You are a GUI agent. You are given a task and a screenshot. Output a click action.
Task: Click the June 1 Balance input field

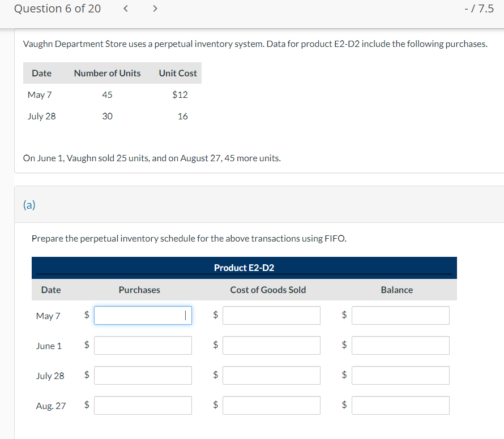point(400,345)
